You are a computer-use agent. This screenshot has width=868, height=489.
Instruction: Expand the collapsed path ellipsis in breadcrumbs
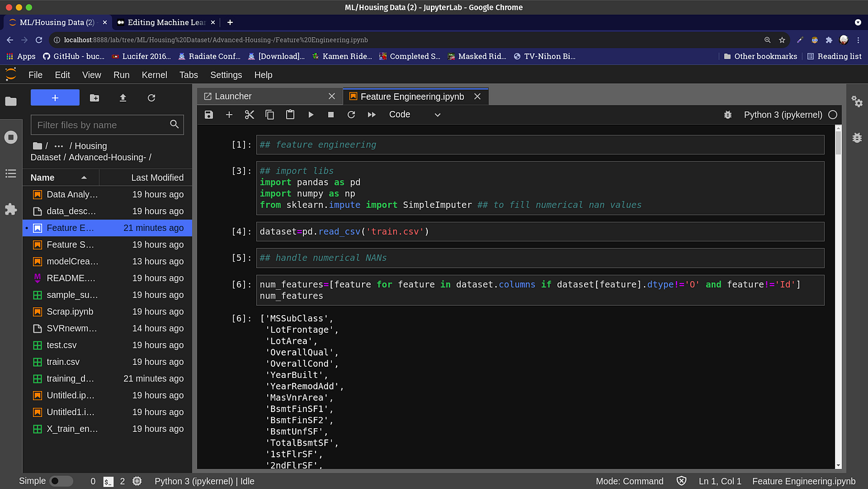58,146
